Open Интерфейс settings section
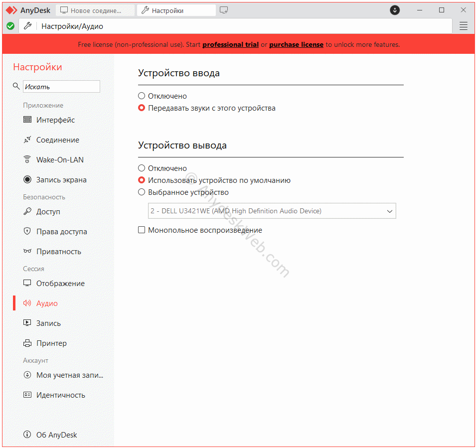Screen dimensions: 476x448 coord(55,120)
